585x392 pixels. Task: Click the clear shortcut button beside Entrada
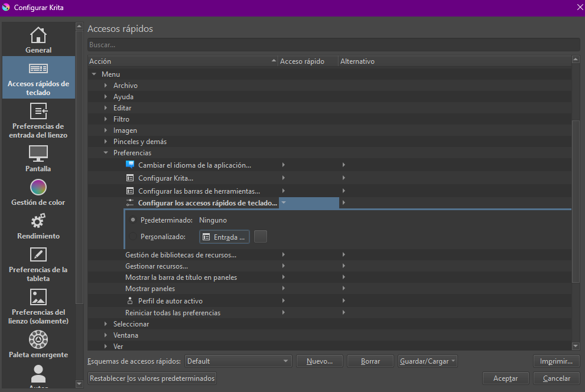(x=260, y=237)
